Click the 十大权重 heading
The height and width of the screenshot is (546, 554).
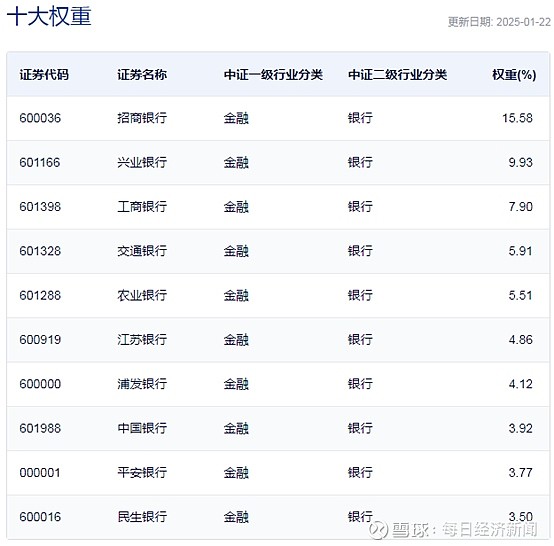tap(49, 16)
